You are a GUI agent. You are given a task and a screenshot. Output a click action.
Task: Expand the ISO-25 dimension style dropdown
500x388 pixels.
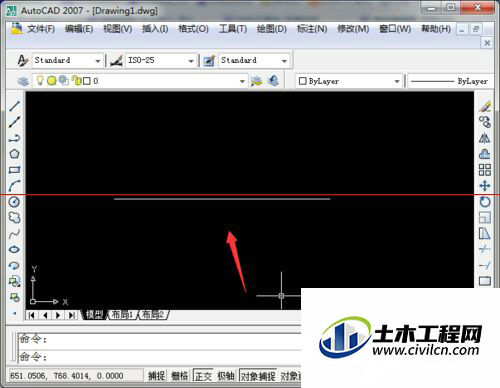click(x=191, y=61)
